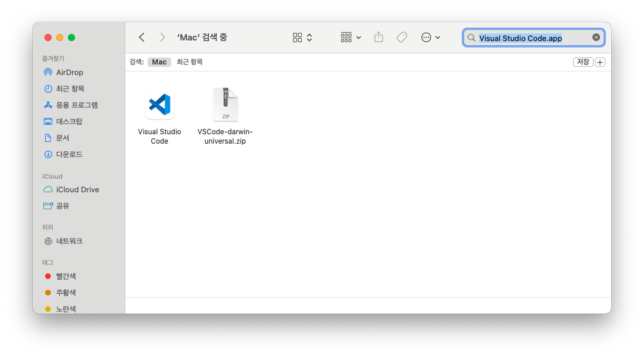Viewport: 644px width, 357px height.
Task: Click the 'Mac' 검색 중 window title
Action: point(202,38)
